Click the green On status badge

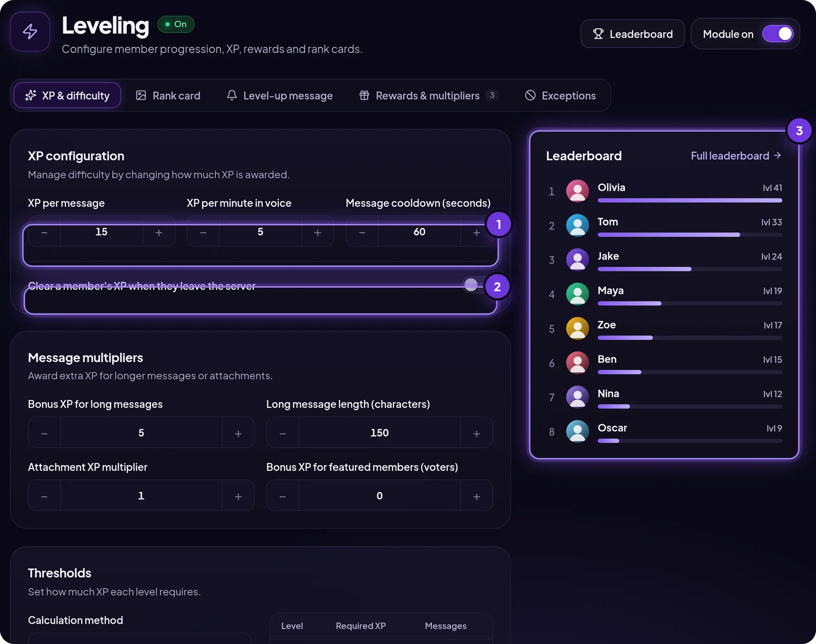176,24
